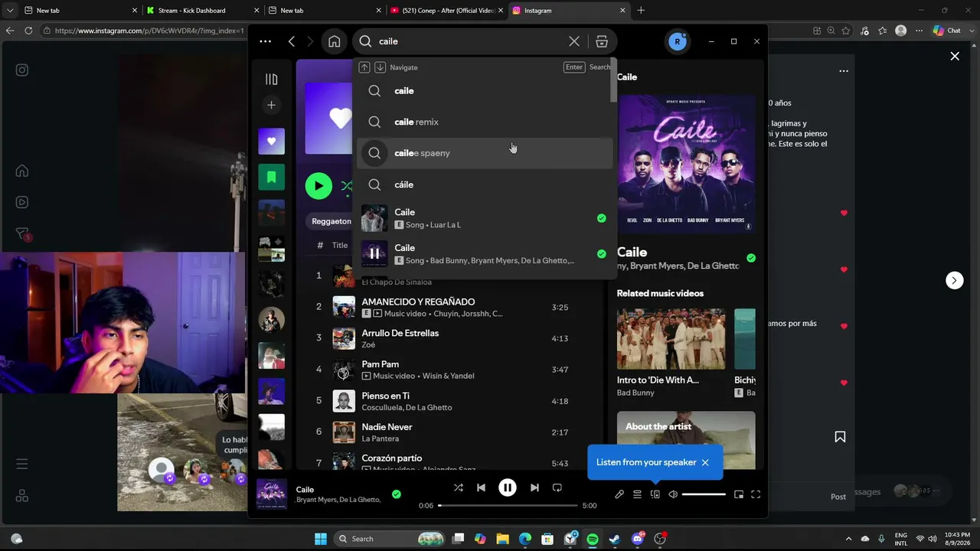Image resolution: width=980 pixels, height=551 pixels.
Task: Open the Windows Start menu
Action: tap(321, 539)
